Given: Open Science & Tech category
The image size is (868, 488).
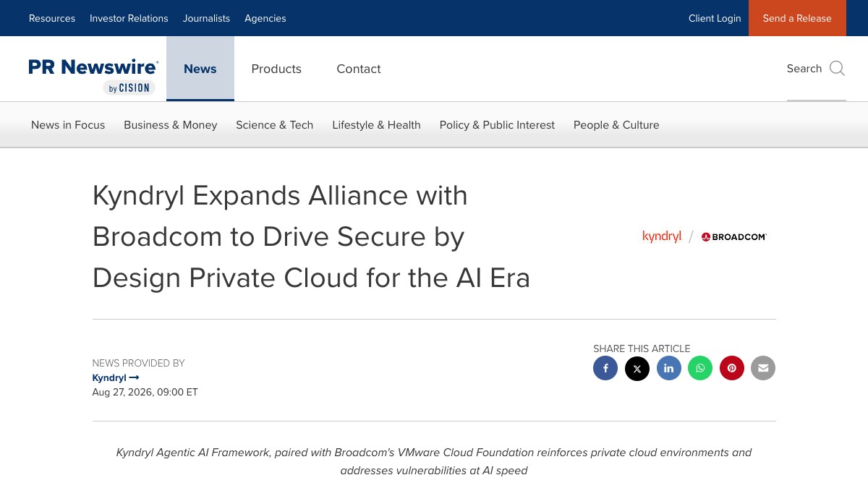Looking at the screenshot, I should pyautogui.click(x=275, y=125).
